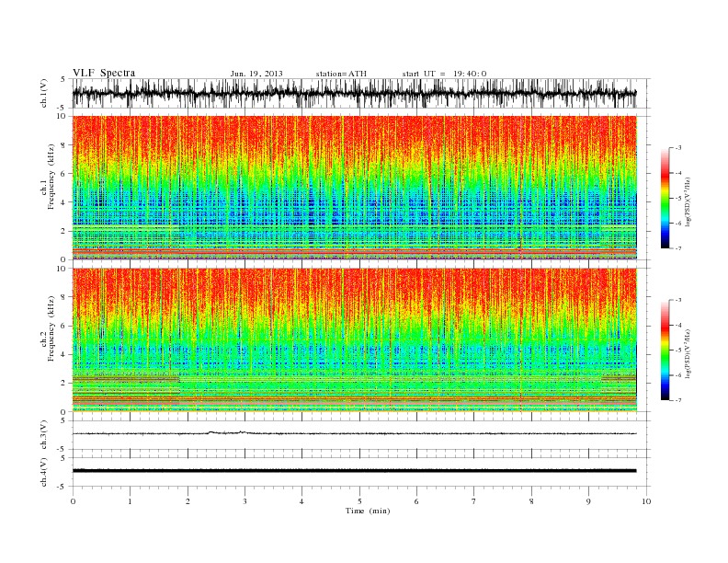The image size is (728, 563).
Task: Click the "ch.1(V)" waveform axis label
Action: click(44, 93)
